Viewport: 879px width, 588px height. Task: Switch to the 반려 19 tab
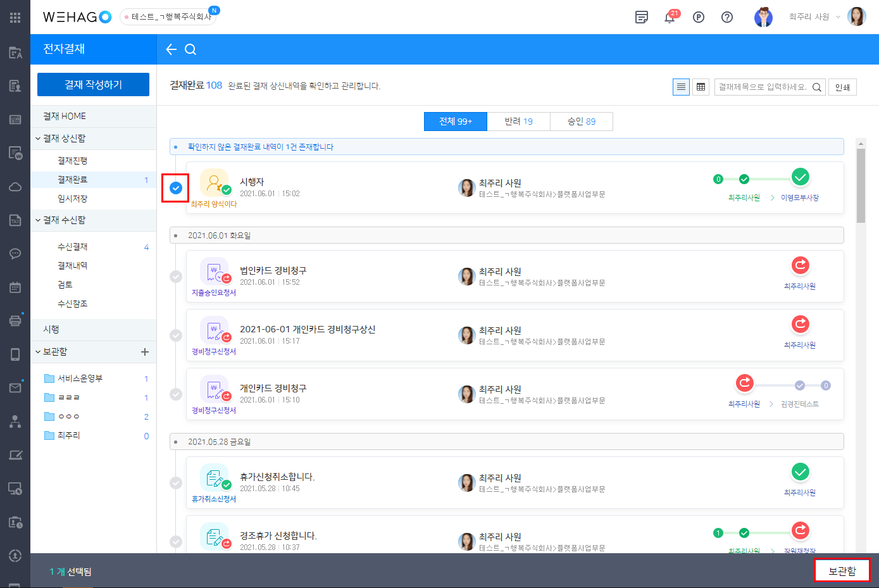pyautogui.click(x=518, y=122)
